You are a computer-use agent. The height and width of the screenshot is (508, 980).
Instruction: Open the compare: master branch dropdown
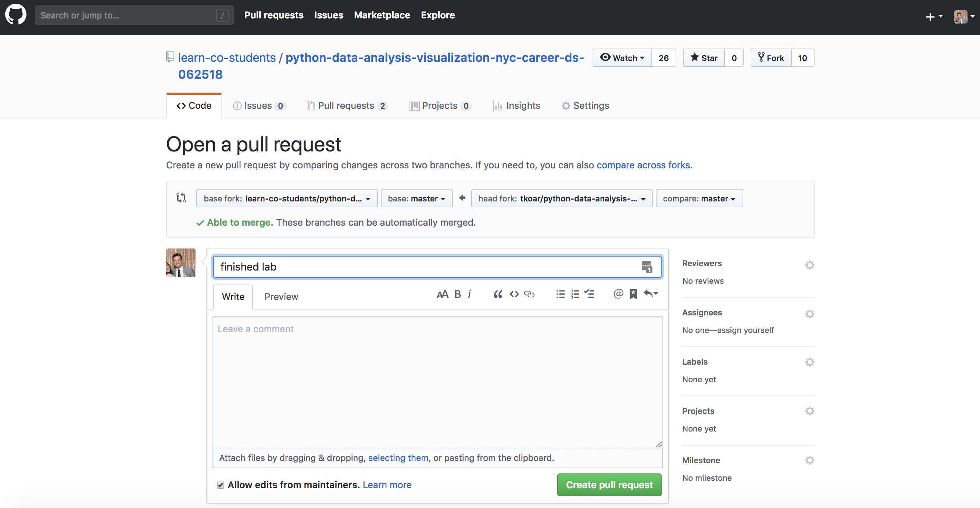699,198
